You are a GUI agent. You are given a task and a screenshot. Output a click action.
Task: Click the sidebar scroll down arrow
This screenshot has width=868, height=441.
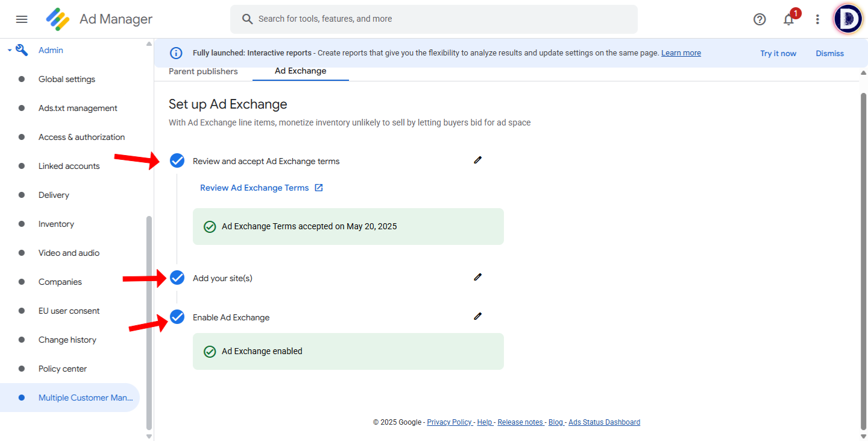pos(149,436)
